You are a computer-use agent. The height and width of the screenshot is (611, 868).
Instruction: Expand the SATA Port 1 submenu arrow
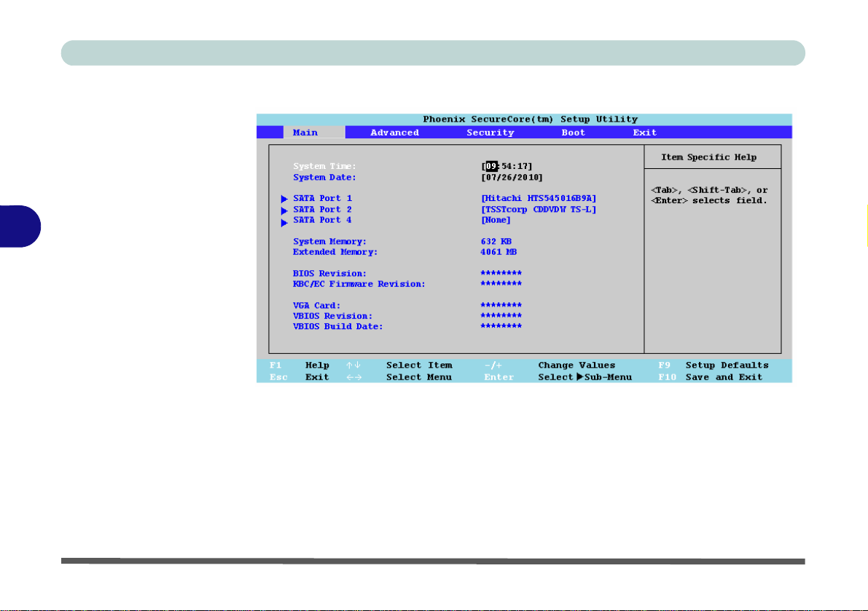[x=284, y=199]
